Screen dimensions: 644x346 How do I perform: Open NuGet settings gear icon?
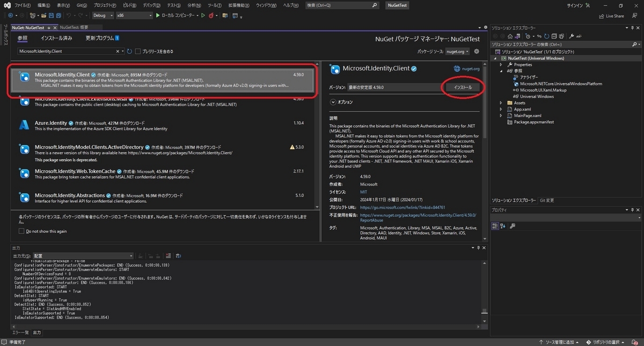477,51
